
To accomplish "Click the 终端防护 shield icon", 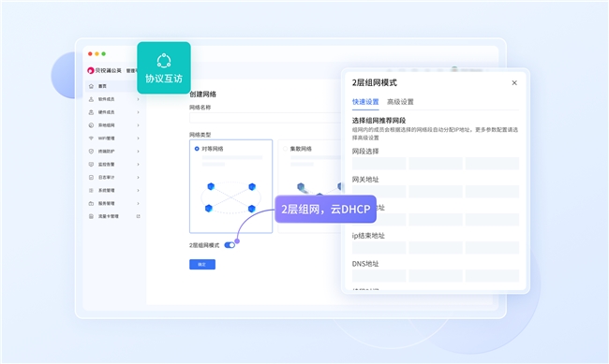I will click(91, 152).
